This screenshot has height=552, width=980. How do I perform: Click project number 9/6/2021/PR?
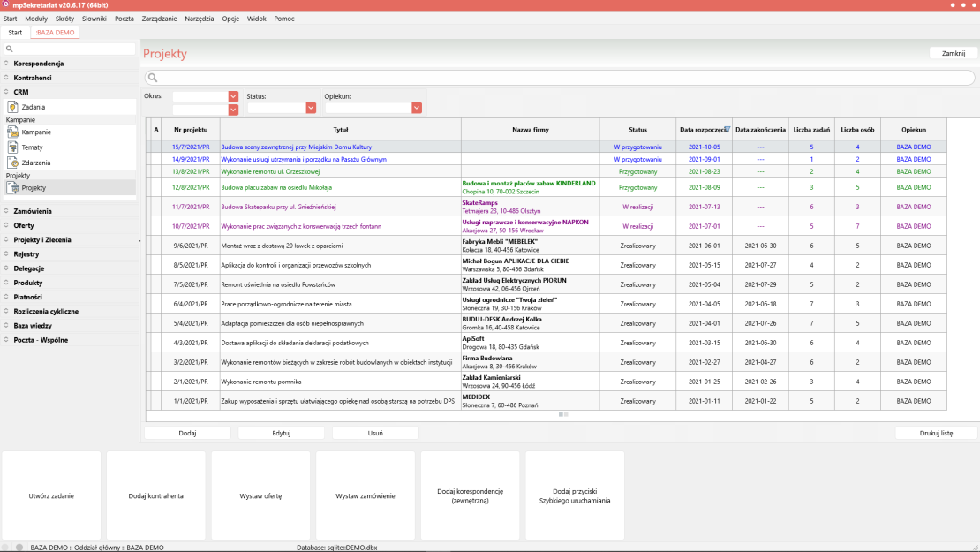pos(191,246)
